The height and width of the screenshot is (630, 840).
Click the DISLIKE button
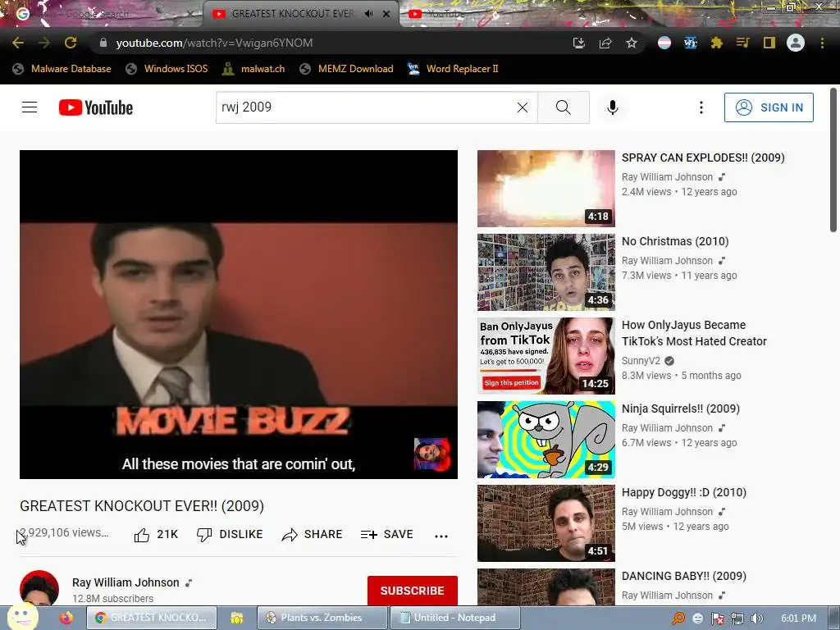click(x=230, y=534)
